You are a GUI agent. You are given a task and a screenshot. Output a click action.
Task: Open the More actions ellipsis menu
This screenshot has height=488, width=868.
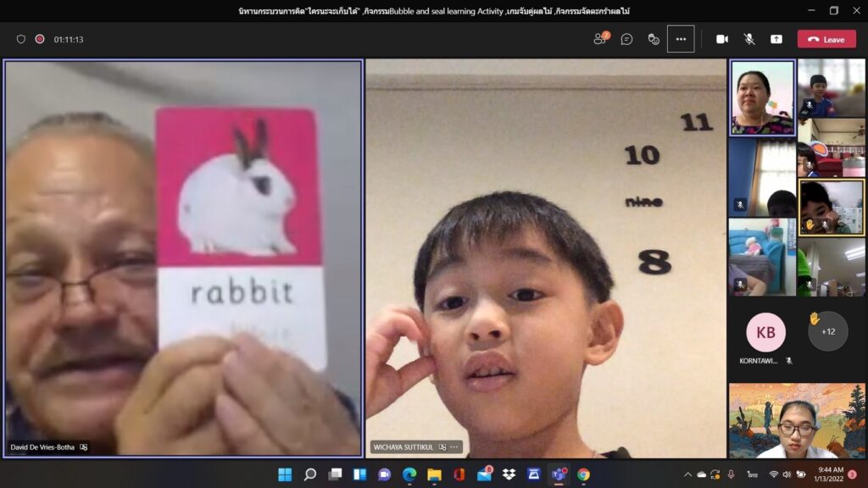point(681,39)
